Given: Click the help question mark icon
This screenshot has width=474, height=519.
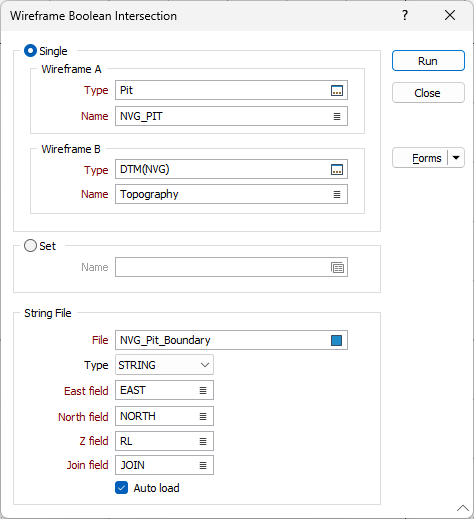Looking at the screenshot, I should point(405,15).
